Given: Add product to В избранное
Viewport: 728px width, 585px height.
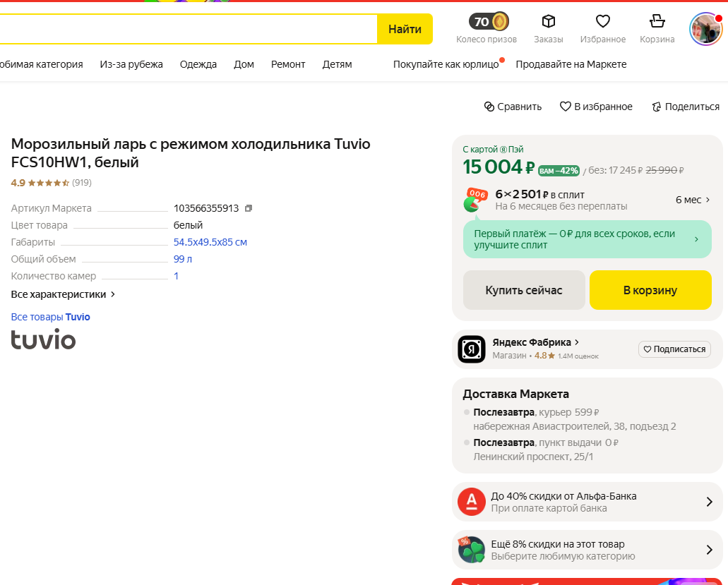Looking at the screenshot, I should [596, 107].
